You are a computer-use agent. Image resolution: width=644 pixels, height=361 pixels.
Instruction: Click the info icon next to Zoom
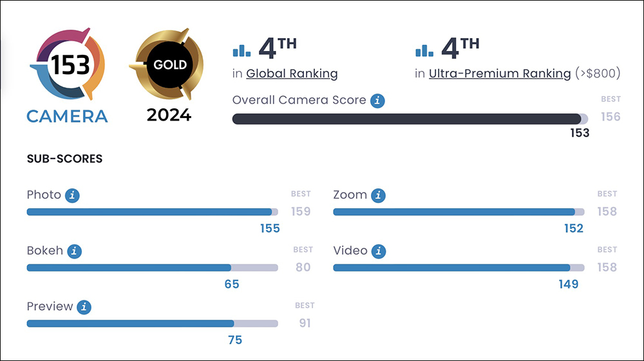coord(378,195)
